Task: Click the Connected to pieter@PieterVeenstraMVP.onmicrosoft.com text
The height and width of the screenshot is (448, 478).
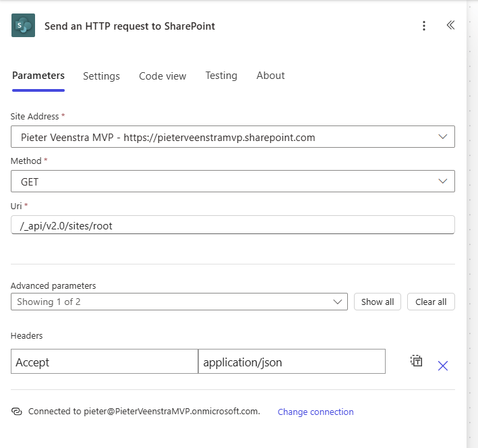Action: (144, 412)
